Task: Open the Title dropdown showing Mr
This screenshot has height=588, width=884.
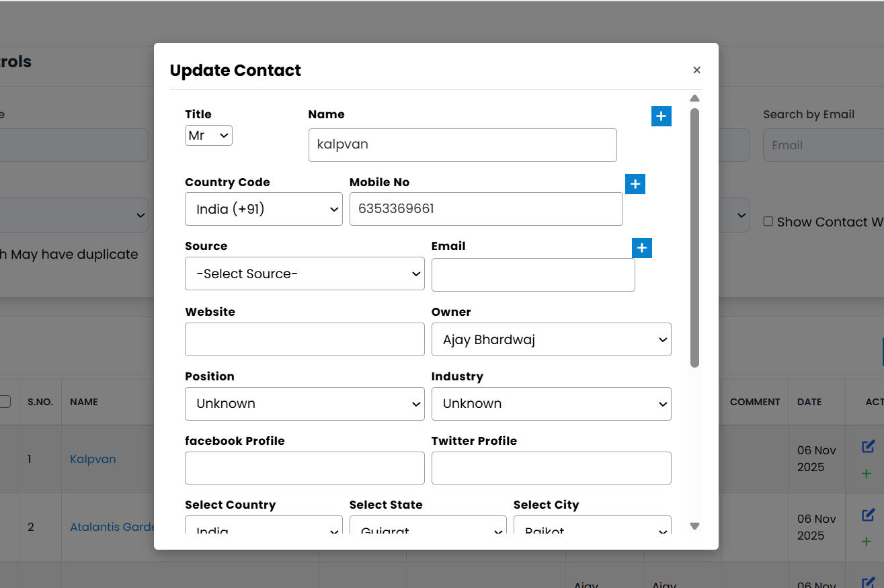Action: (208, 135)
